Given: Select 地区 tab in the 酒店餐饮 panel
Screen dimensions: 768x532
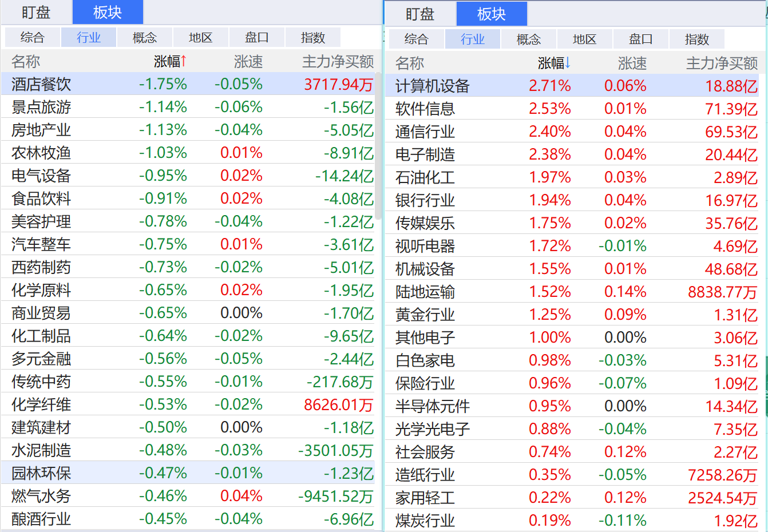Looking at the screenshot, I should (200, 38).
